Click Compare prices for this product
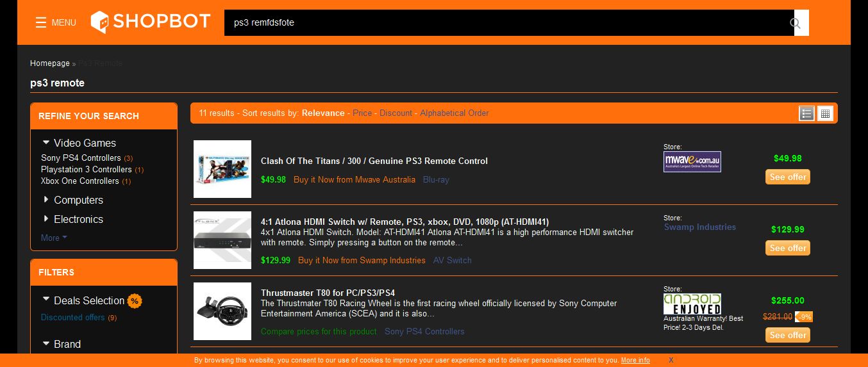Screen dimensions: 868x367 coord(319,331)
